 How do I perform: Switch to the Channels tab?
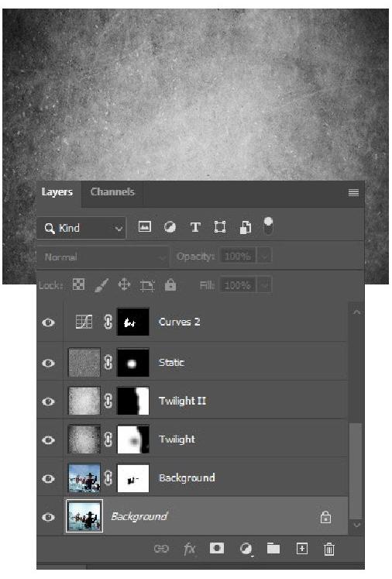coord(112,191)
